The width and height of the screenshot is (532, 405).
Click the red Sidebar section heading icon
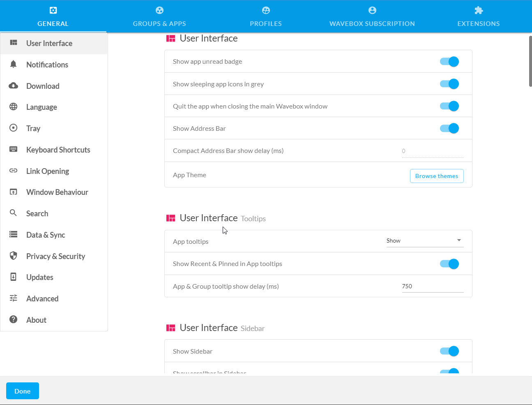coord(170,328)
